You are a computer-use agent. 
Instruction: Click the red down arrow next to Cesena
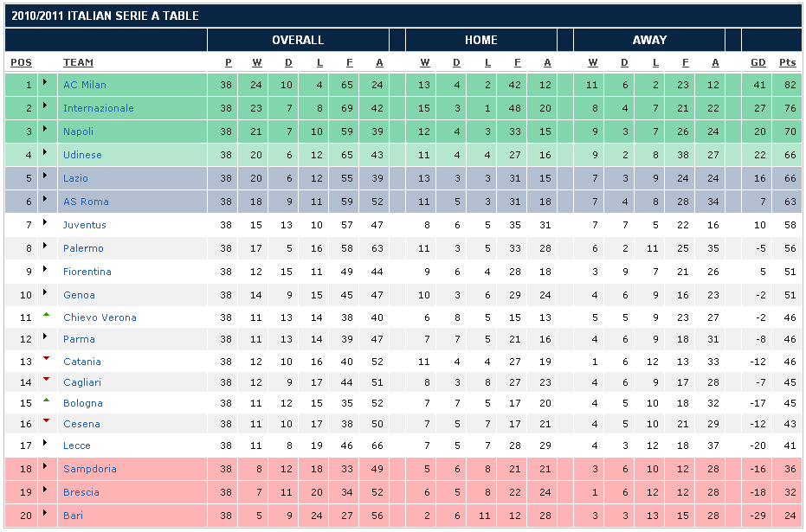tap(45, 421)
